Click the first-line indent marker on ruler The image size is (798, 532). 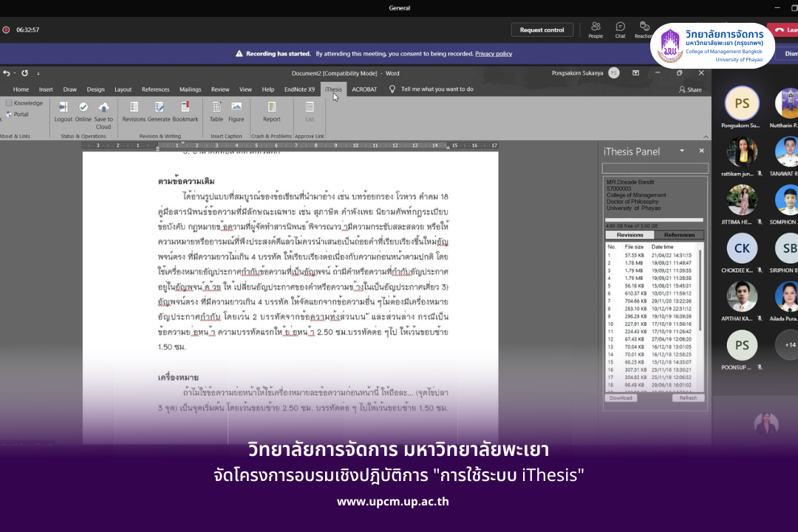tap(183, 143)
